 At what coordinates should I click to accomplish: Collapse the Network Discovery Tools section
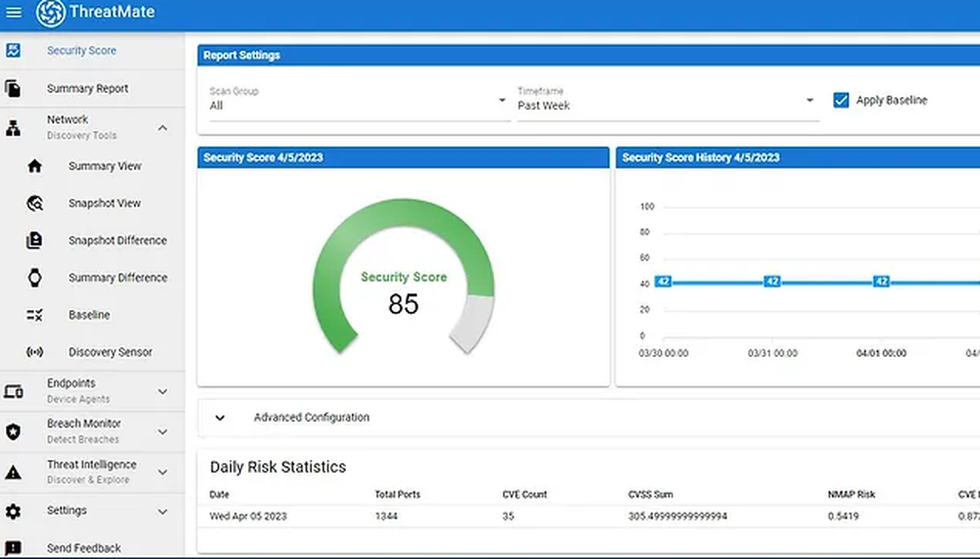(163, 127)
